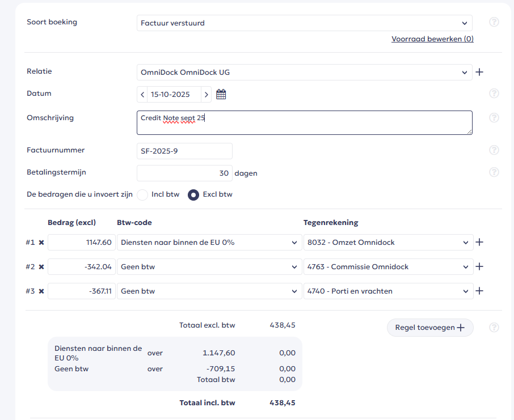This screenshot has height=420, width=514.
Task: Remove booking line #2 with X
Action: (41, 267)
